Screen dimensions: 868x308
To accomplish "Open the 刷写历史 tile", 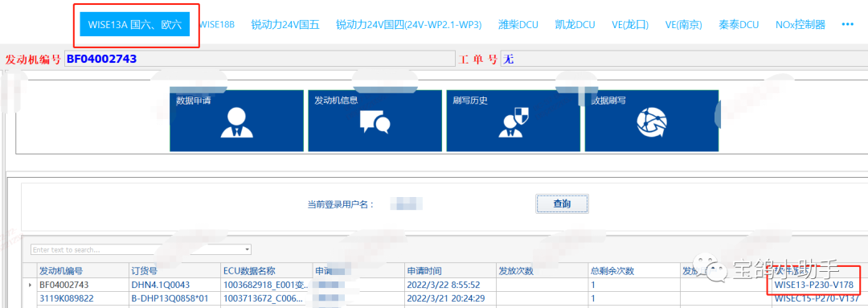I will pyautogui.click(x=513, y=120).
